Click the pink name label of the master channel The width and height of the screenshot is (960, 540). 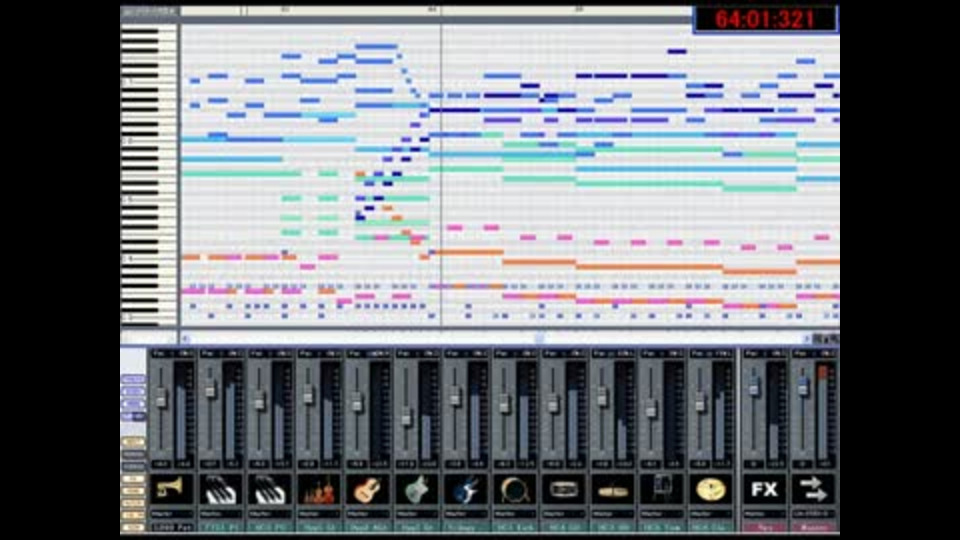(x=814, y=527)
